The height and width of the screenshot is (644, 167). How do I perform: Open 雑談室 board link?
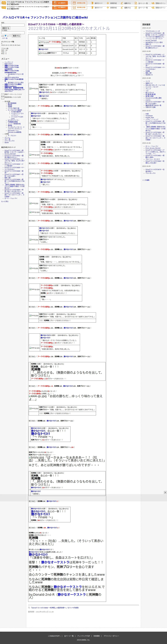click(x=10, y=105)
